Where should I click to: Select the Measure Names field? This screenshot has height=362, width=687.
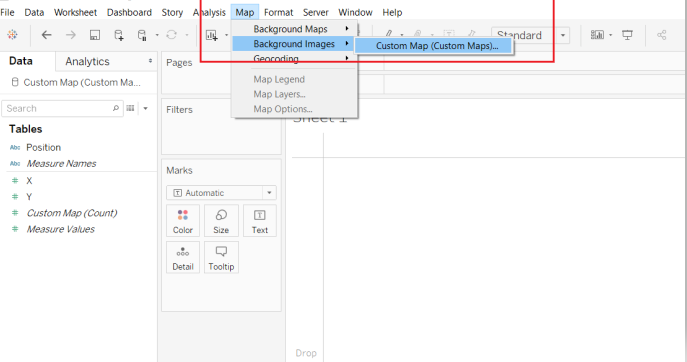61,163
